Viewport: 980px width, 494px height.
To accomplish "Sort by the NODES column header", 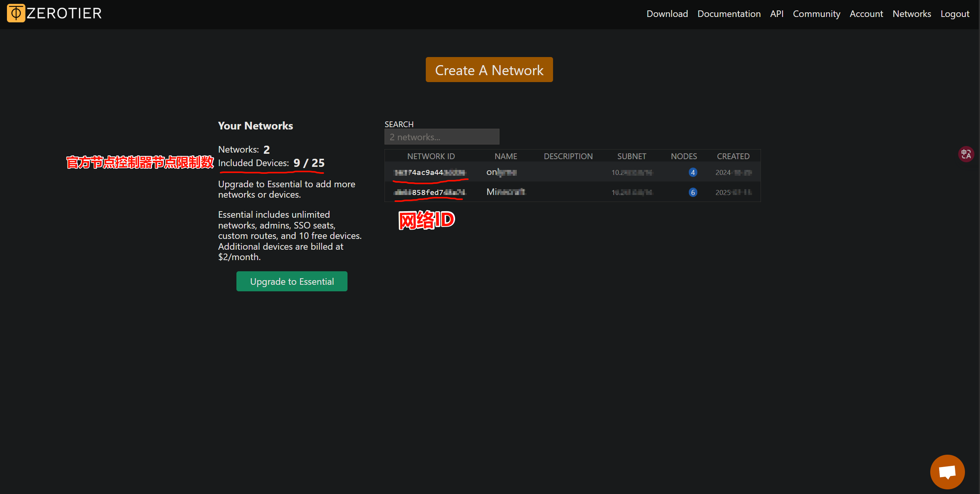I will tap(684, 156).
